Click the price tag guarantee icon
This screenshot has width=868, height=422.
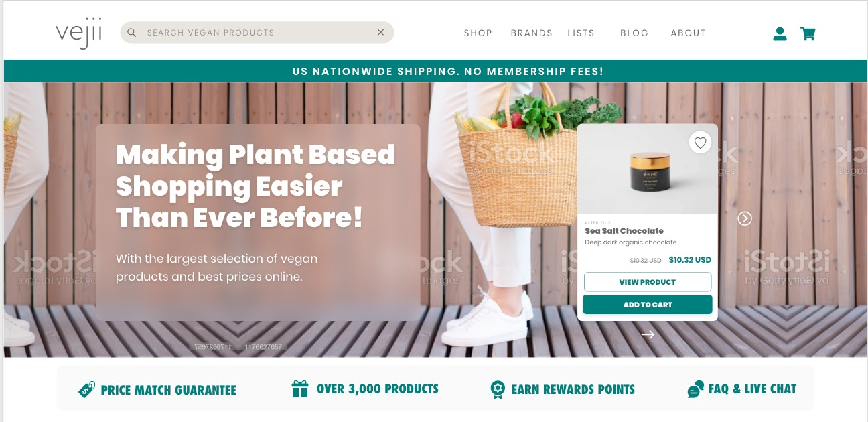(86, 389)
